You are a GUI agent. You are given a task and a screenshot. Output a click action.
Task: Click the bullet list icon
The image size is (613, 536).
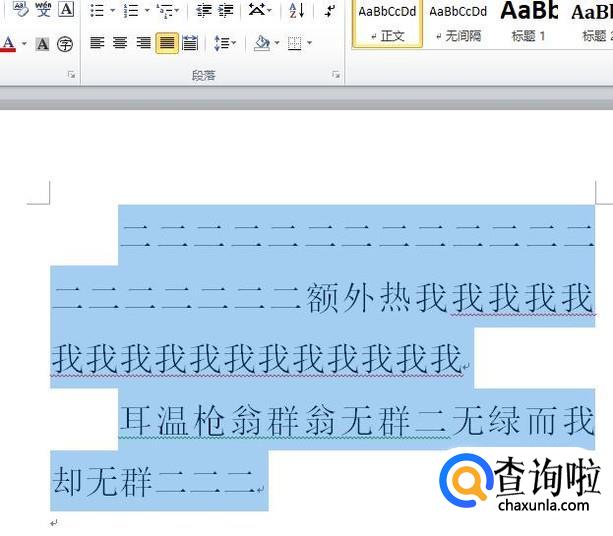(x=97, y=10)
